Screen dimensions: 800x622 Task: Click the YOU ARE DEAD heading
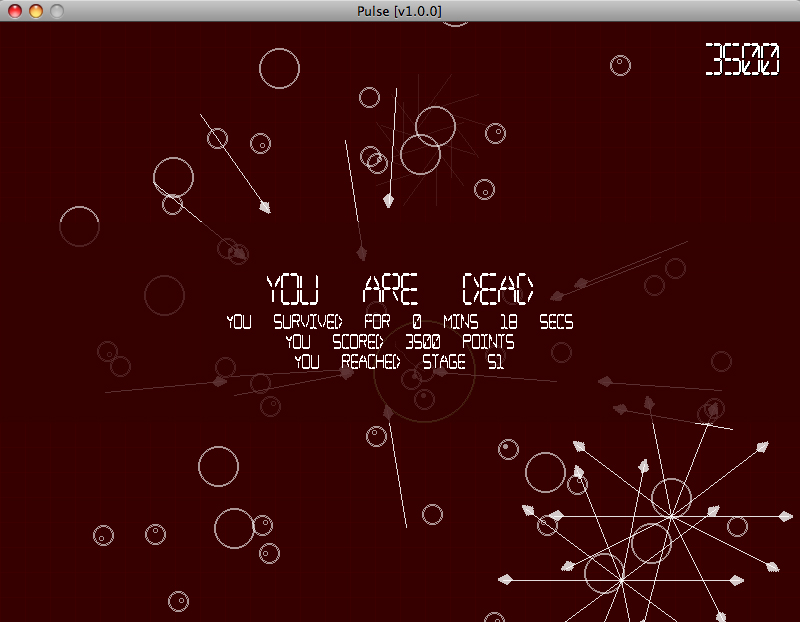(x=400, y=289)
